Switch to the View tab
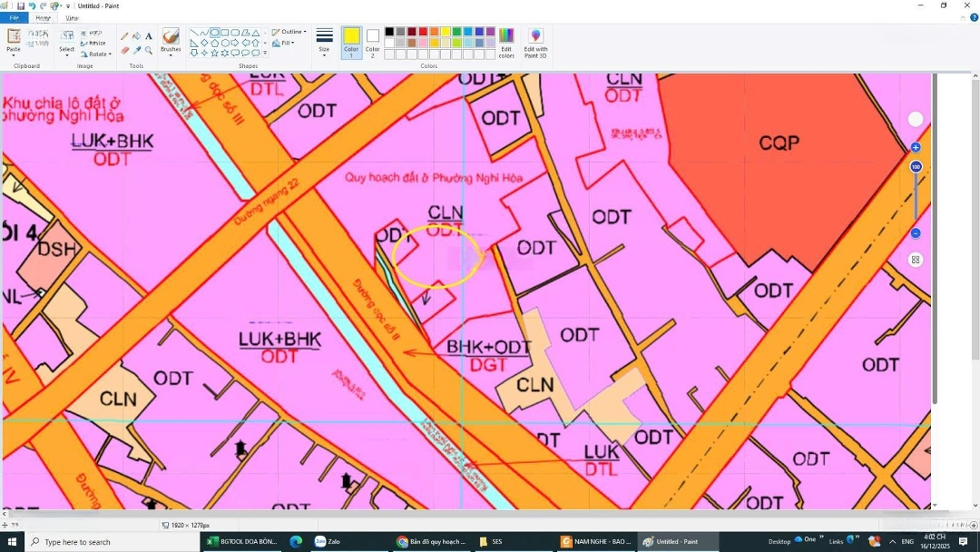This screenshot has height=552, width=980. point(71,18)
